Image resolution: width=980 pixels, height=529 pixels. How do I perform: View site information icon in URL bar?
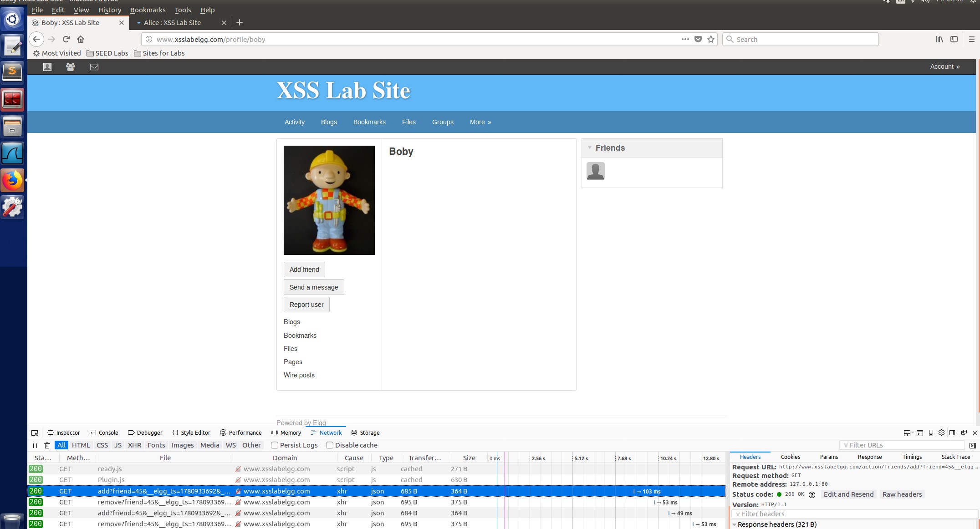point(149,39)
